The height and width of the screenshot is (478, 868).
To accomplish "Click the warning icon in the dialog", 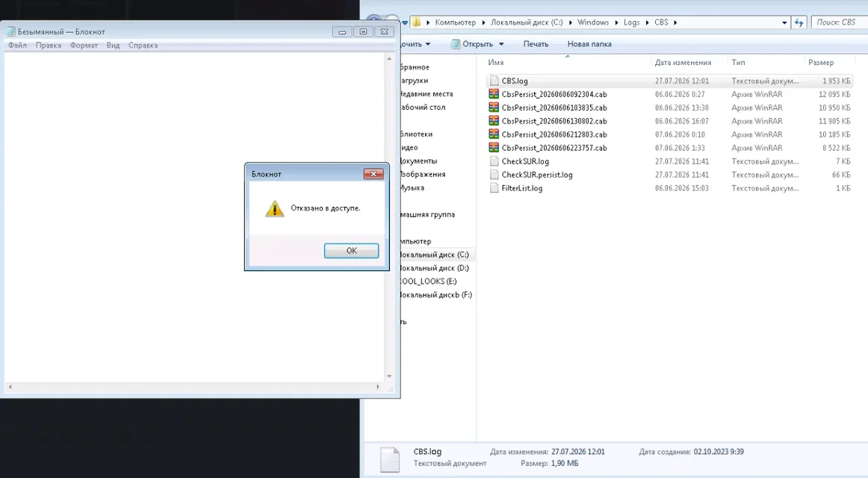I will 275,208.
